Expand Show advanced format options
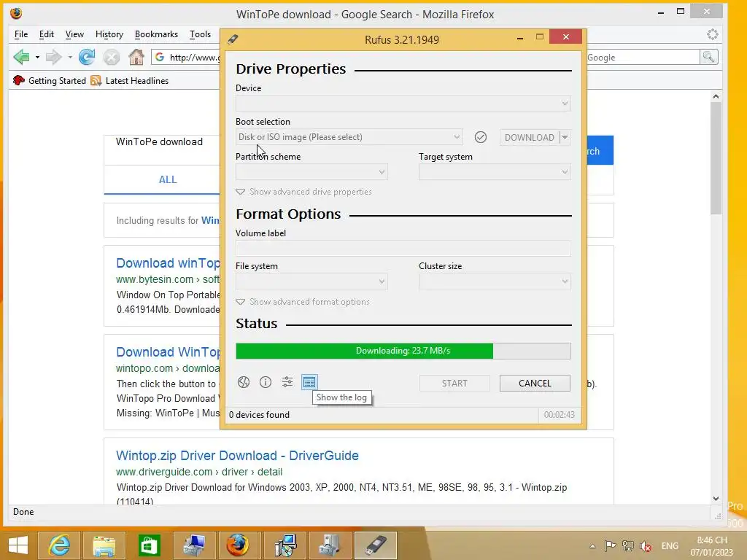Viewport: 747px width, 560px height. pyautogui.click(x=303, y=302)
